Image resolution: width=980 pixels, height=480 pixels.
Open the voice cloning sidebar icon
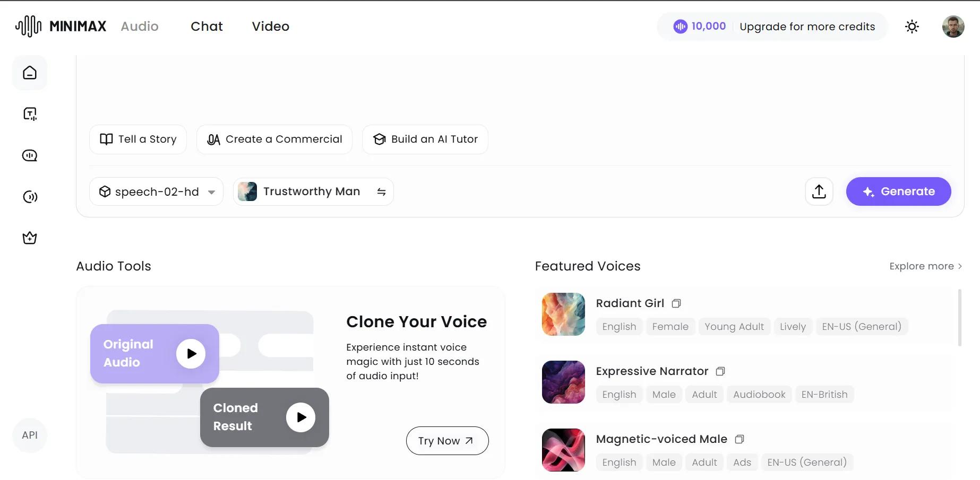pyautogui.click(x=30, y=197)
